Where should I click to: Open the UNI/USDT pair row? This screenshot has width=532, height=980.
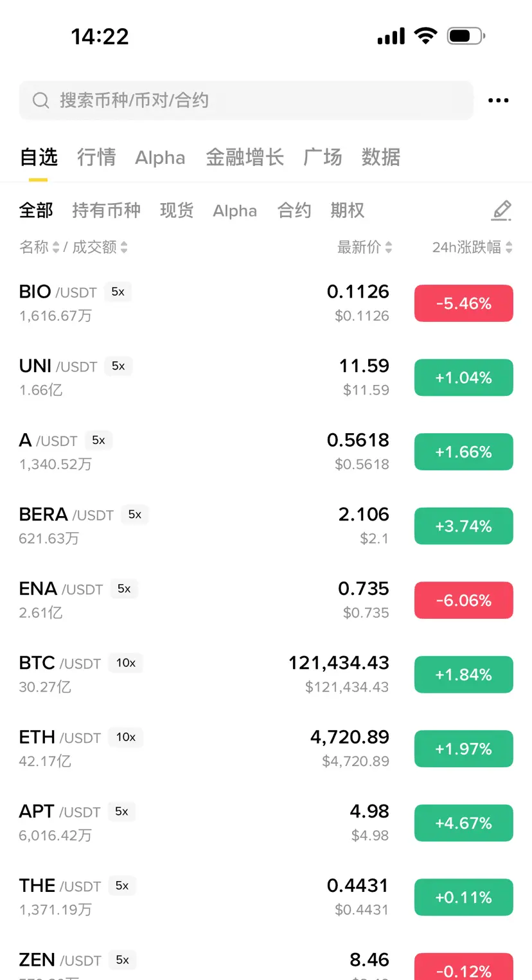click(266, 377)
